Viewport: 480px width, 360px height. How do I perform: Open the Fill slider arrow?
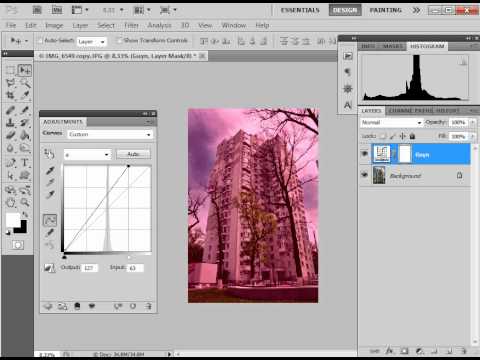click(473, 136)
